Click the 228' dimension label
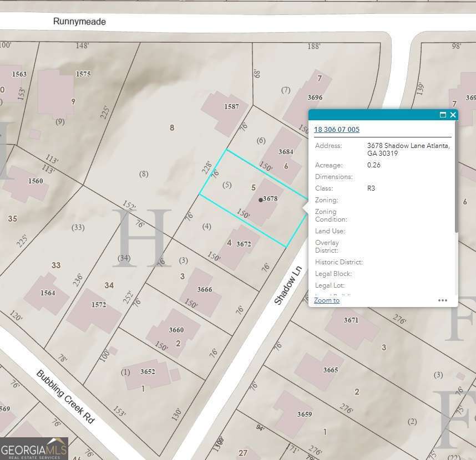Viewport: 476px width, 460px height. 206,168
